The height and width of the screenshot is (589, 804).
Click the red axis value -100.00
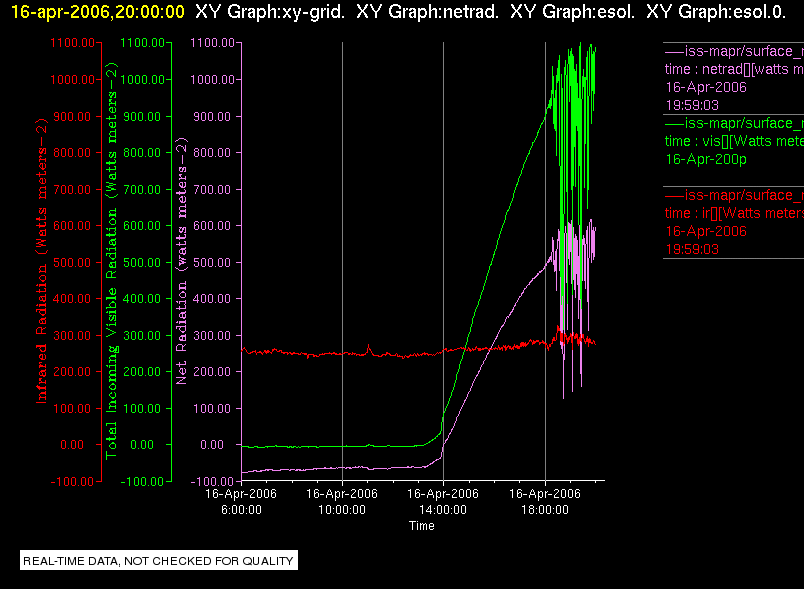72,481
